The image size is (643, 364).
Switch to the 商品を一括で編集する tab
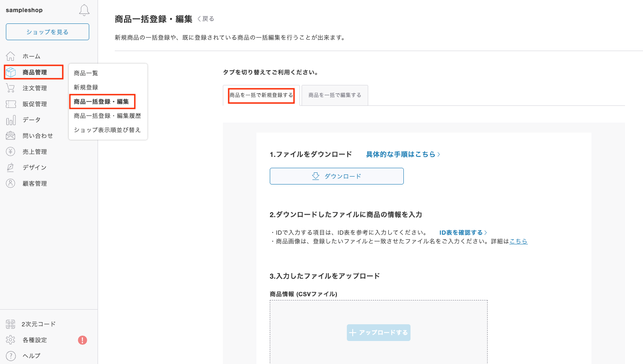point(334,95)
